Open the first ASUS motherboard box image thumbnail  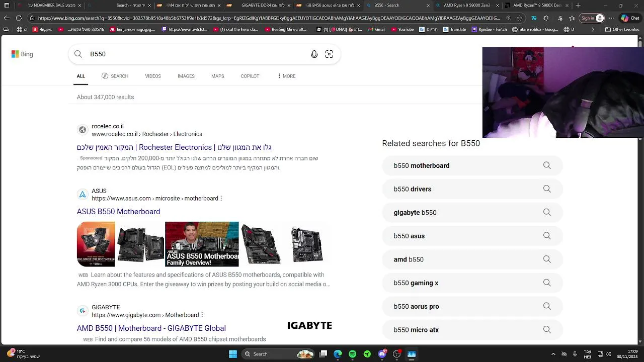point(96,244)
